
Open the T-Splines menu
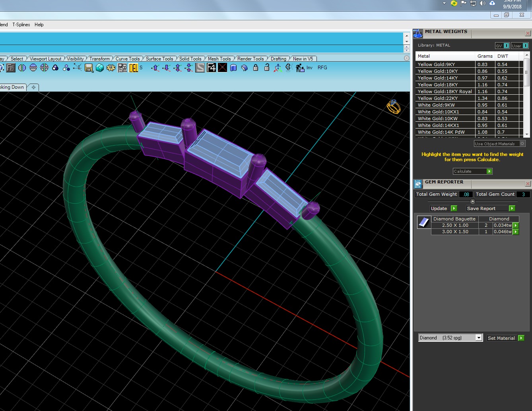pos(21,25)
